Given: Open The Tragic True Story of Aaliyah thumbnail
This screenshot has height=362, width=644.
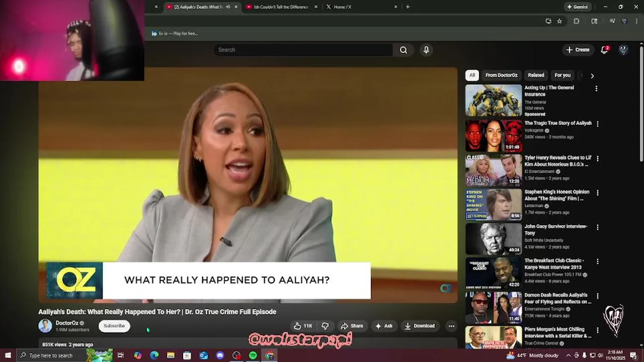Looking at the screenshot, I should tap(494, 136).
